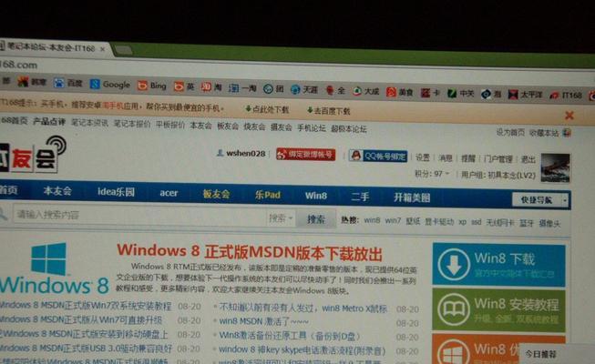595x364 pixels.
Task: Open 手机论坛 in top links
Action: pos(311,127)
